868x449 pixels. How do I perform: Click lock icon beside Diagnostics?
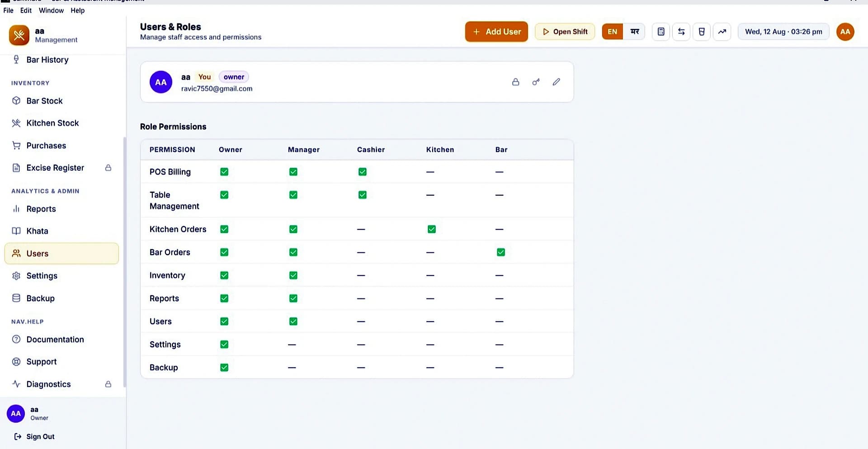point(108,384)
